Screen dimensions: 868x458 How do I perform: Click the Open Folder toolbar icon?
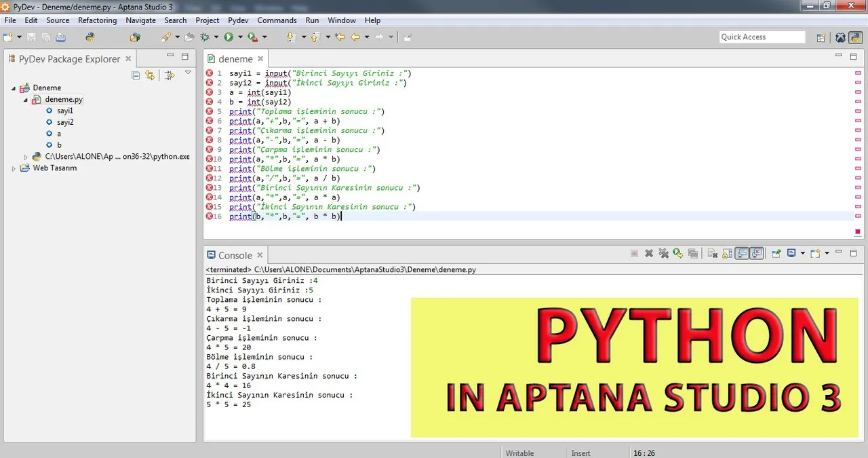[x=189, y=37]
